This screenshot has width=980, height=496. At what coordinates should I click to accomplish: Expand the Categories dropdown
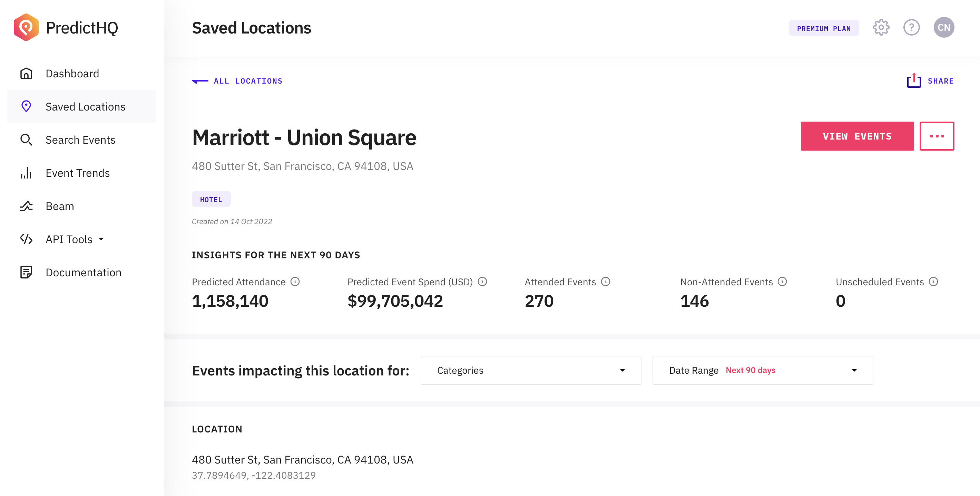point(531,370)
